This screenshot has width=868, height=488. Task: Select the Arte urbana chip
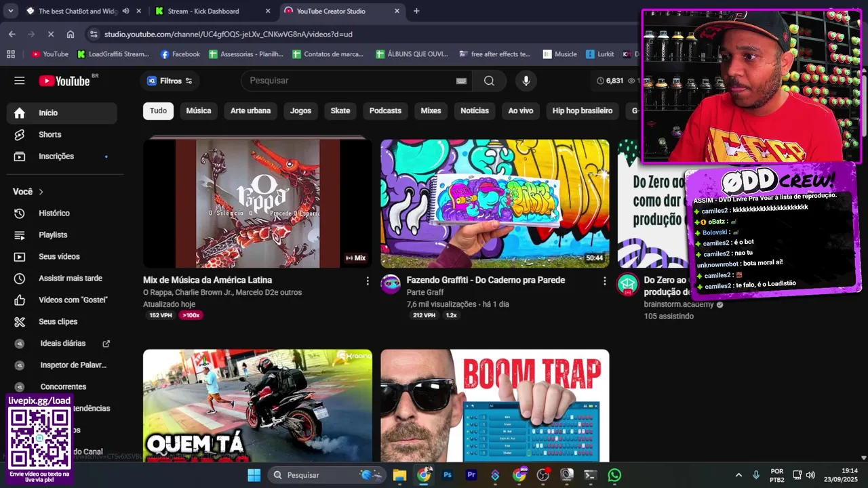coord(250,111)
